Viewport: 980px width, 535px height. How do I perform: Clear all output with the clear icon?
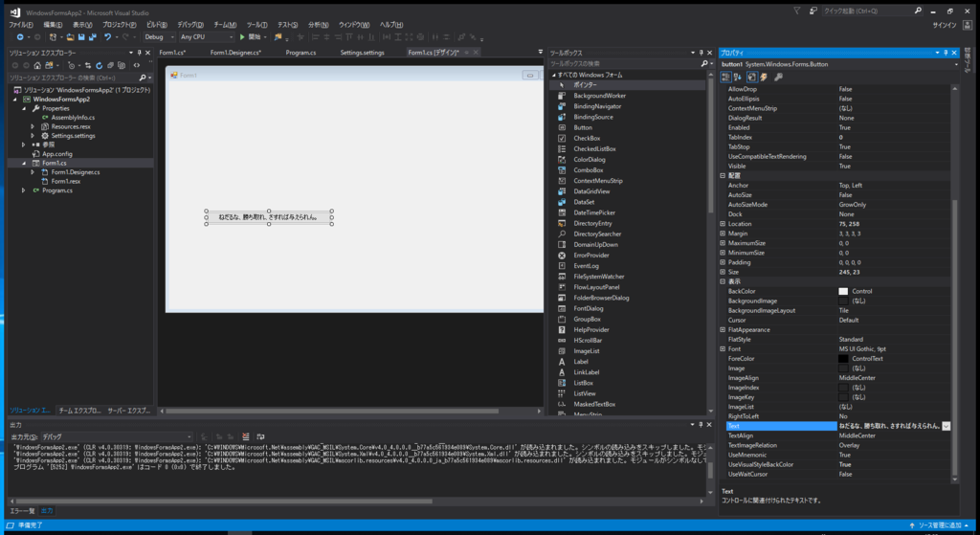point(246,436)
